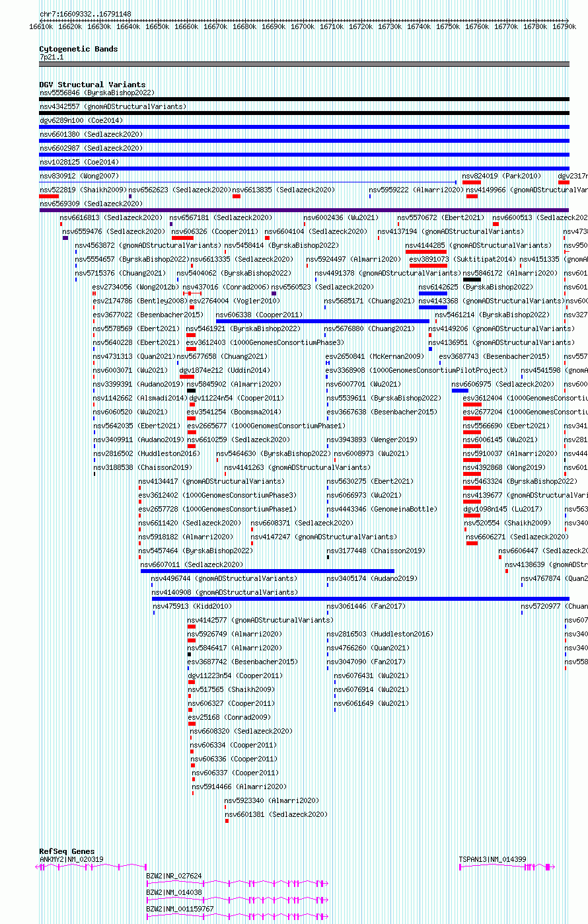Viewport: 588px width, 924px height.
Task: Click the 16610k ruler tick label
Action: [x=41, y=26]
